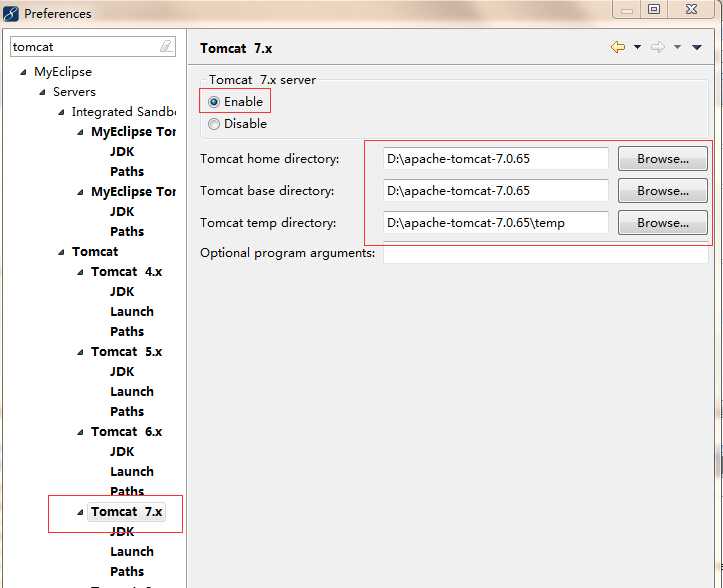Collapse the Servers tree node

(x=42, y=92)
